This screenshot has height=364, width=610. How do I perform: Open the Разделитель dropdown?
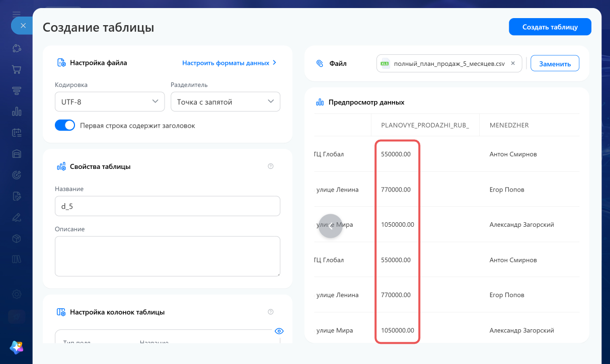(x=225, y=102)
